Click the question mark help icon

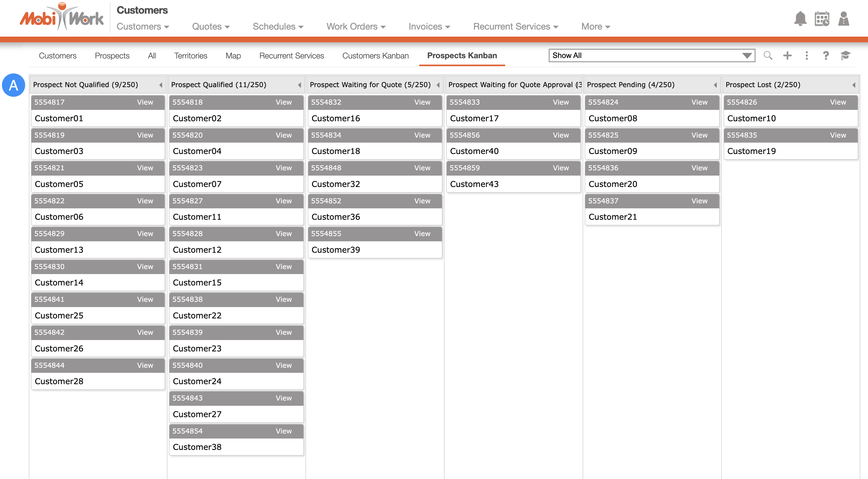click(x=826, y=56)
